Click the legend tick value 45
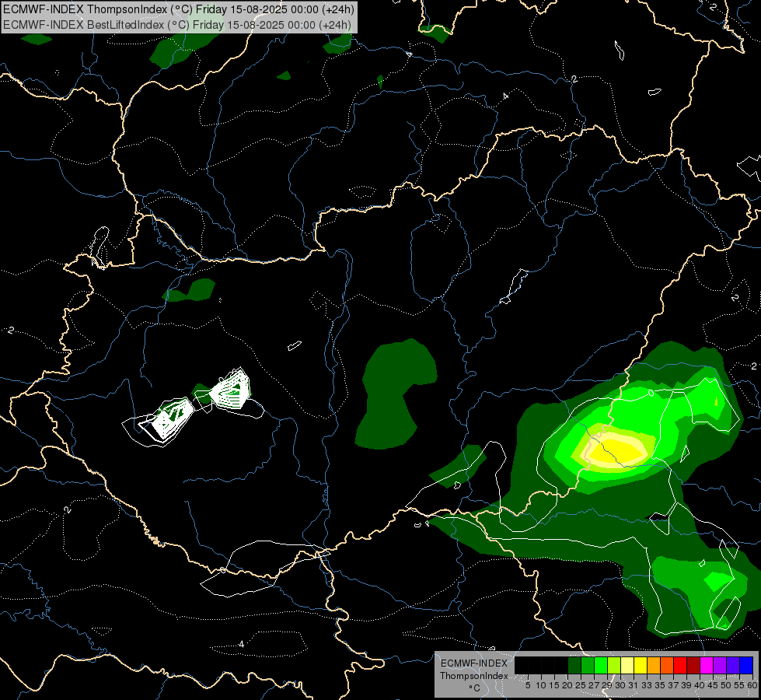The height and width of the screenshot is (700, 761). [713, 685]
